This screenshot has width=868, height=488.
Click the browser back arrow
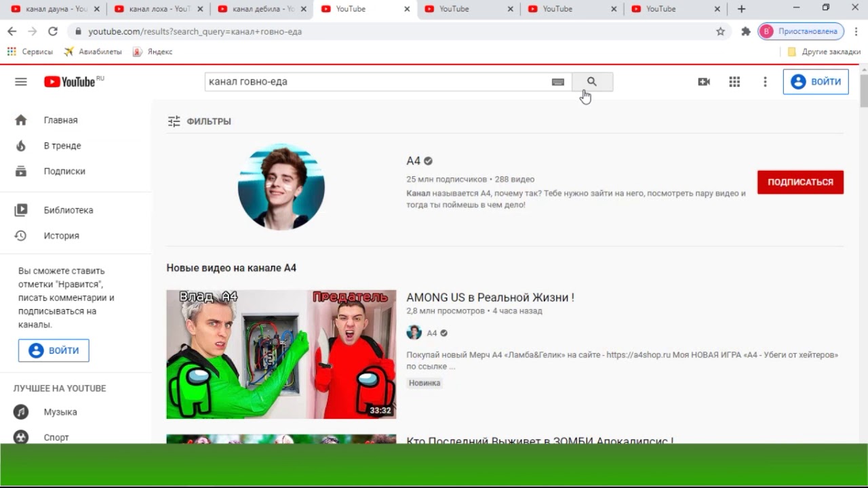pos(12,31)
